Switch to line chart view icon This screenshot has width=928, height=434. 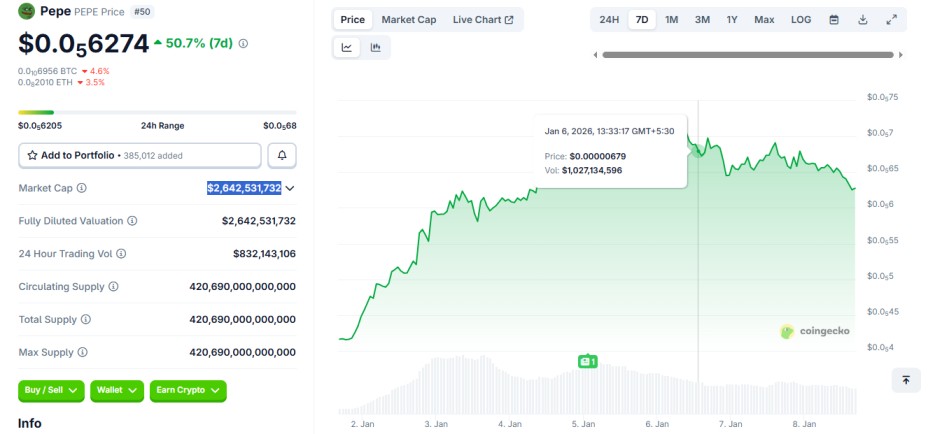coord(347,48)
